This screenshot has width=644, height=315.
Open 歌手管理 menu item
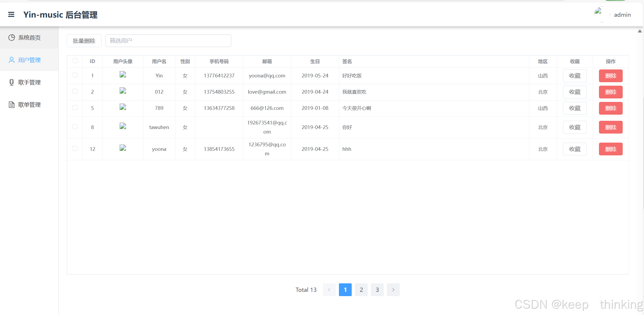[x=29, y=82]
